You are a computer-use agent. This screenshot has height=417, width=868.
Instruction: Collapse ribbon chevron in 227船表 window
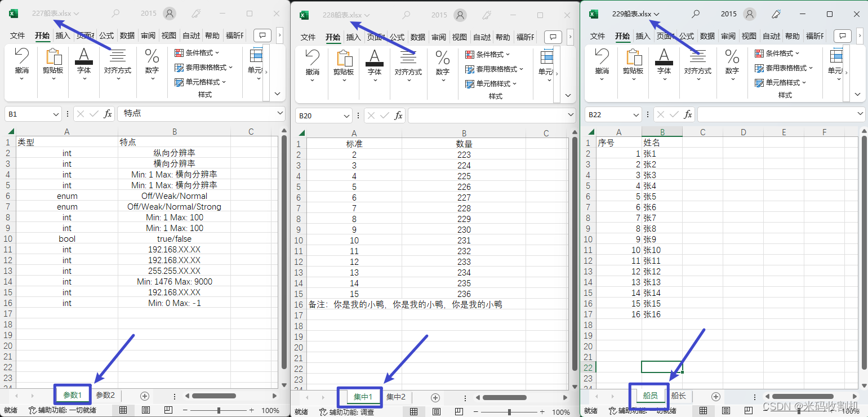(x=278, y=94)
